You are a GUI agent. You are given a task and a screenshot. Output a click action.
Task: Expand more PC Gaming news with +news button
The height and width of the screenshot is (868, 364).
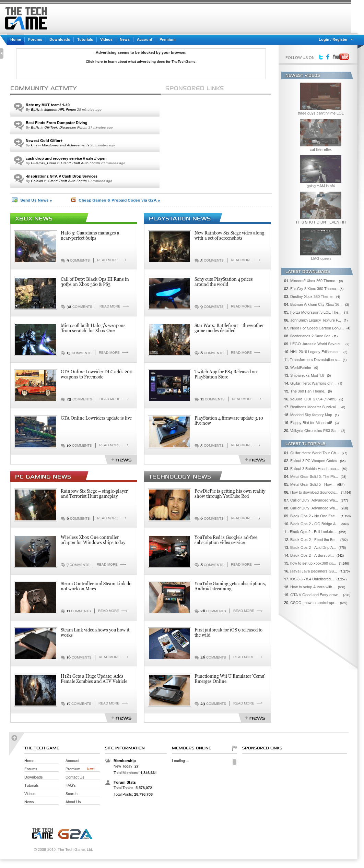click(x=121, y=718)
